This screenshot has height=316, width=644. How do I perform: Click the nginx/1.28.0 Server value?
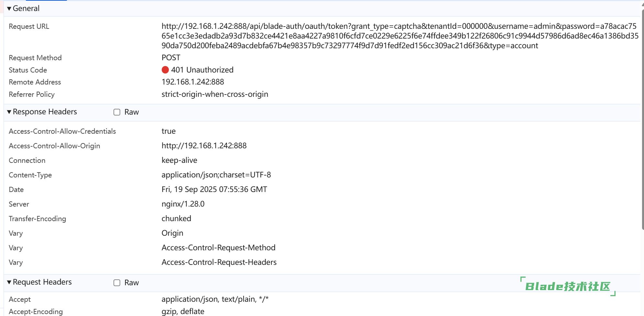coord(183,204)
